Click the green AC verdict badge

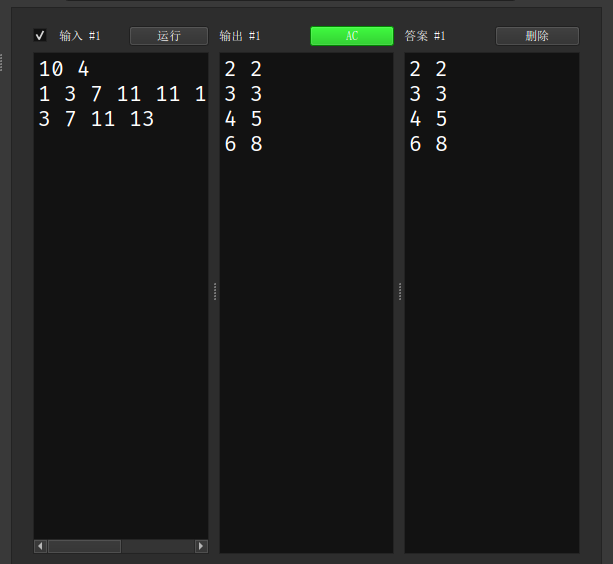coord(351,36)
